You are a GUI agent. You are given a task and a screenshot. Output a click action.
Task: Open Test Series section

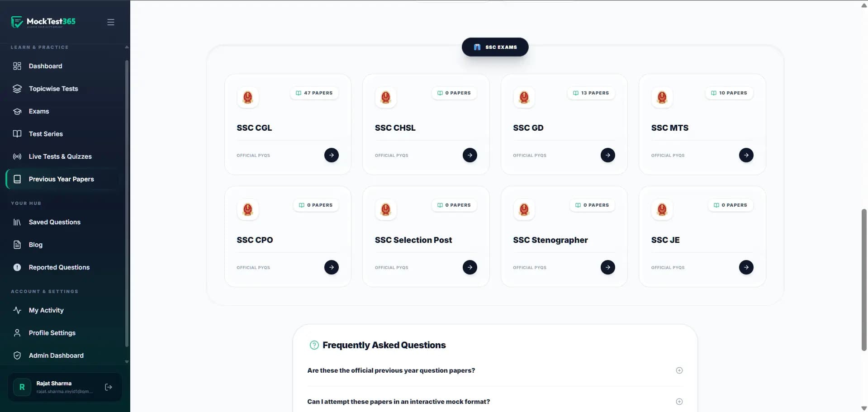[62, 134]
